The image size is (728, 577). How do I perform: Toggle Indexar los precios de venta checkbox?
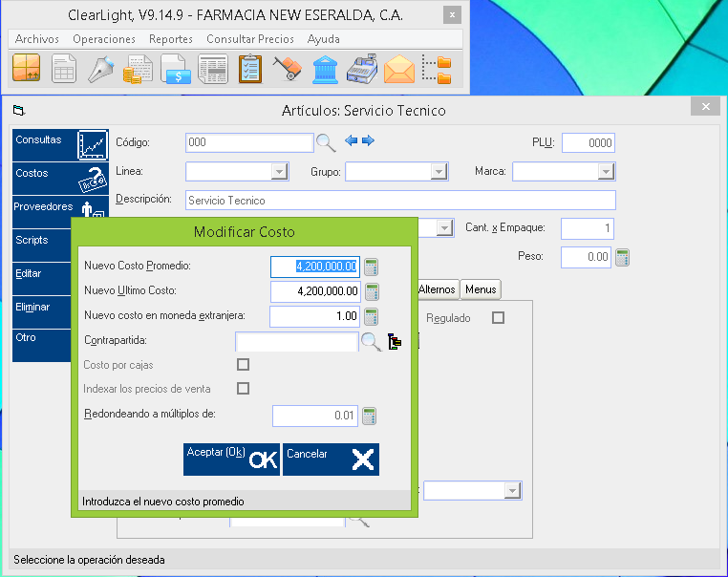coord(243,388)
